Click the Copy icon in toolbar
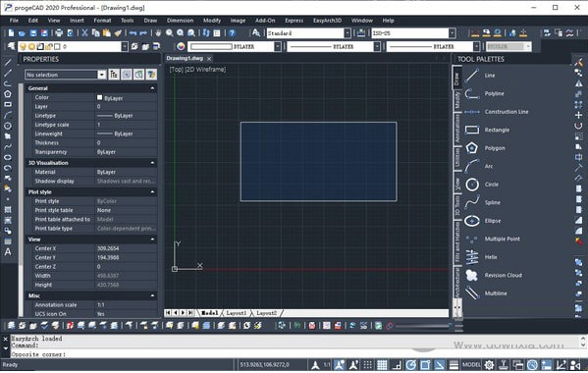Screen dimensions: 588x373 click(x=95, y=33)
